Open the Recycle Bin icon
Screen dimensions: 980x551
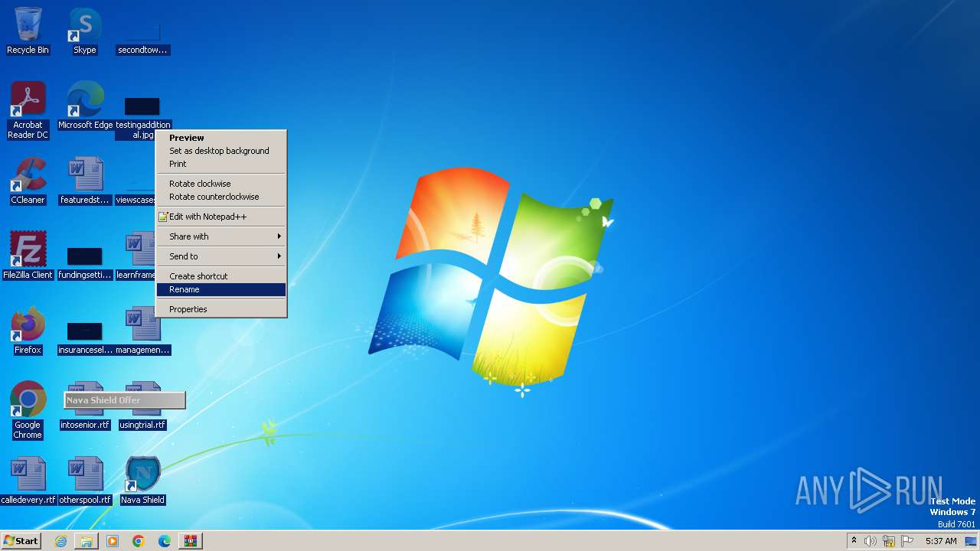28,31
